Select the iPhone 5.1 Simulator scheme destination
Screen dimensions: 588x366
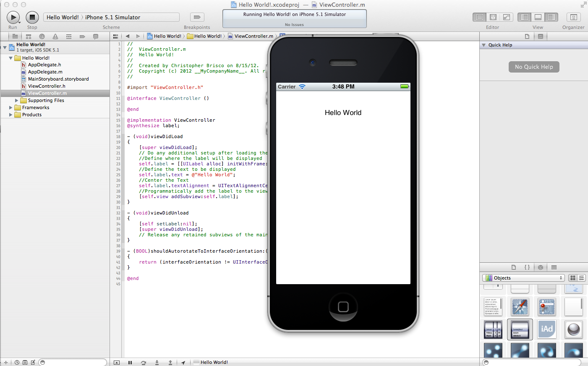pyautogui.click(x=112, y=17)
